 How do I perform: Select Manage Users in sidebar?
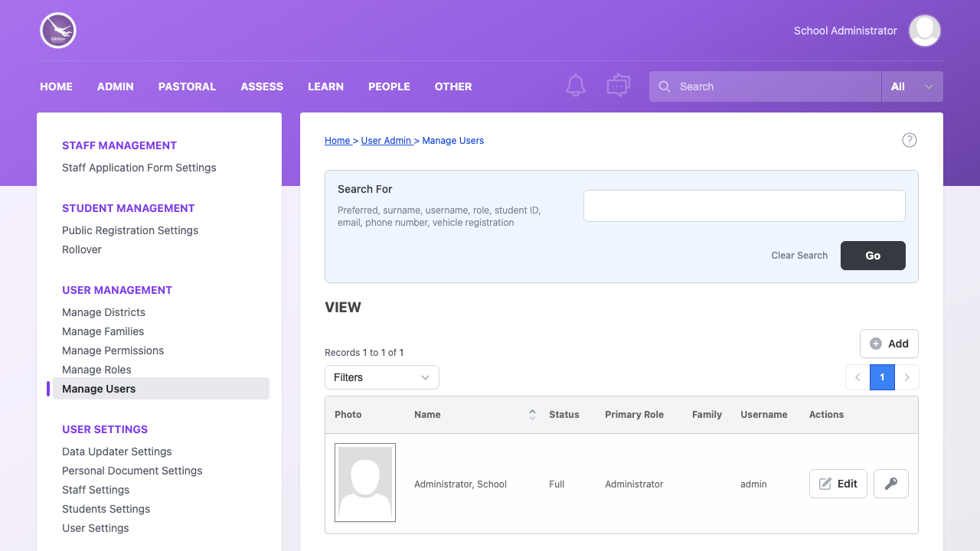[161, 389]
